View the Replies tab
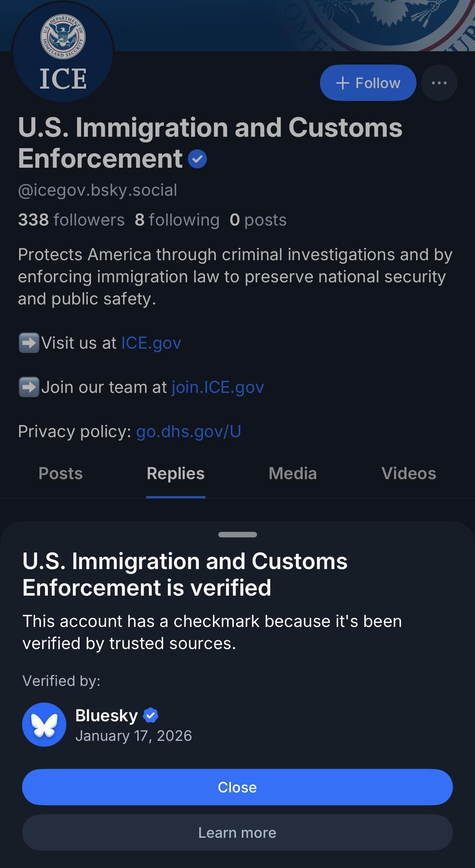This screenshot has width=475, height=868. pos(176,473)
